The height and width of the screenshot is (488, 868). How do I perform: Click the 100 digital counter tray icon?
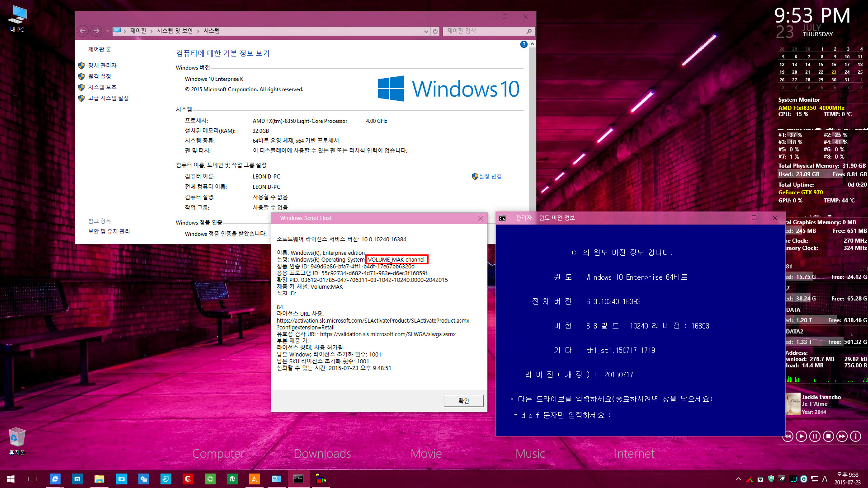(793, 479)
